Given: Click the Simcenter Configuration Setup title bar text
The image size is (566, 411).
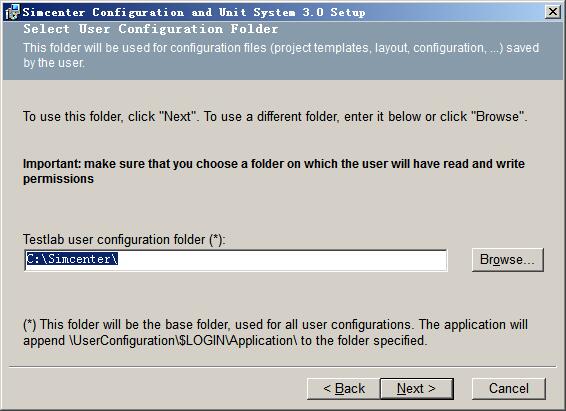Looking at the screenshot, I should [194, 12].
